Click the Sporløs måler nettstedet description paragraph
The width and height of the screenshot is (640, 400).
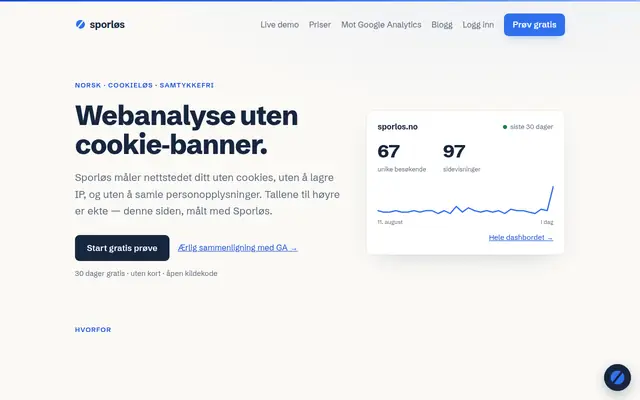pos(207,194)
